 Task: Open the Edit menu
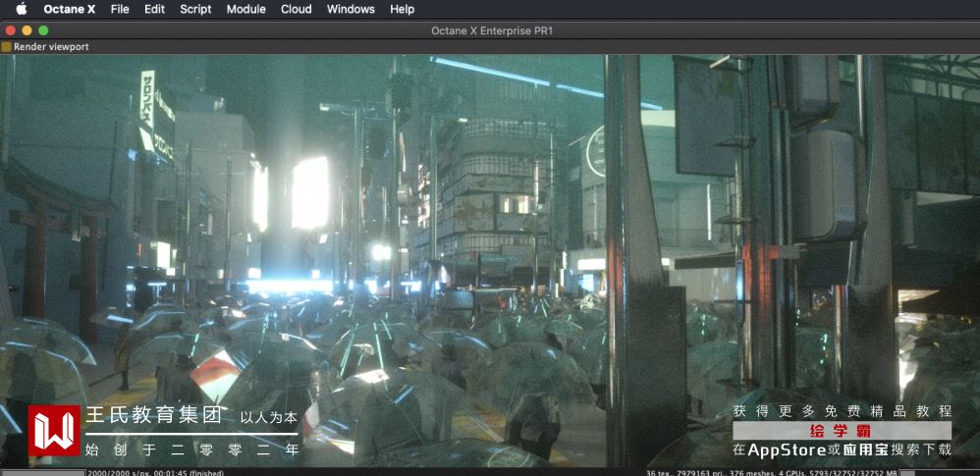point(154,10)
